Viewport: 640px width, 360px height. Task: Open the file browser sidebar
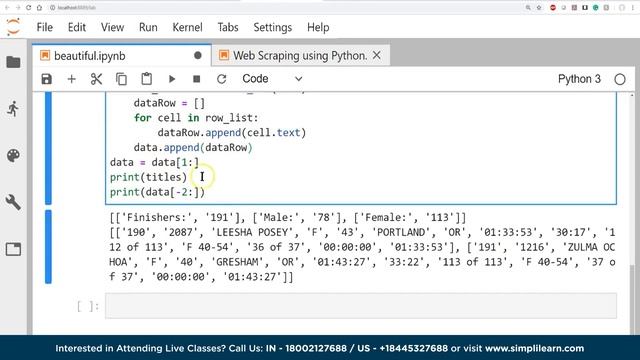[x=13, y=62]
